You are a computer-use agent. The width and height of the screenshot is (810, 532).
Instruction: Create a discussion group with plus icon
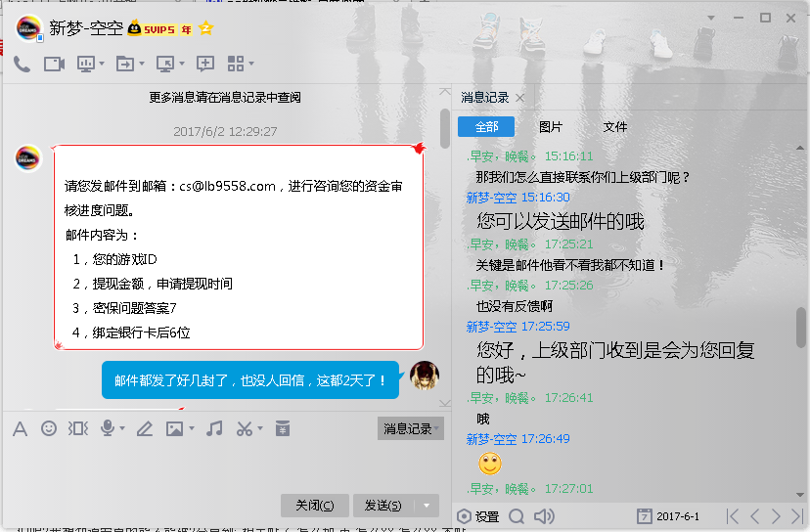205,64
